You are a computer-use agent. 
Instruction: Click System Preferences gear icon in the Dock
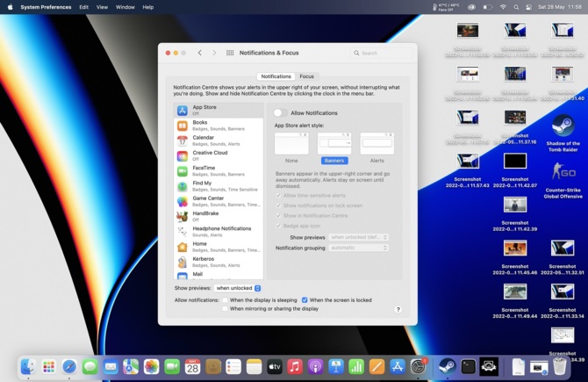418,366
